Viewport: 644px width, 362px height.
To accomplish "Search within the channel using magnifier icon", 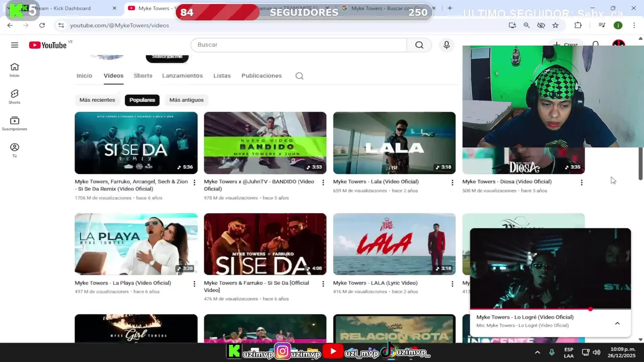I will tap(299, 76).
